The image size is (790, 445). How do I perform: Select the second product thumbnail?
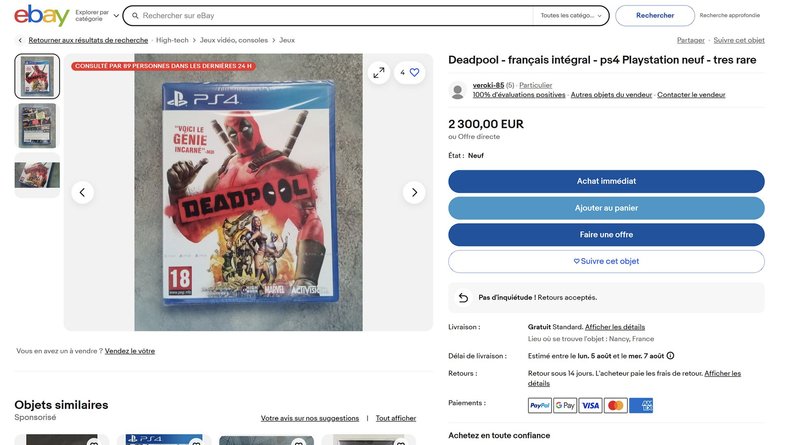37,126
